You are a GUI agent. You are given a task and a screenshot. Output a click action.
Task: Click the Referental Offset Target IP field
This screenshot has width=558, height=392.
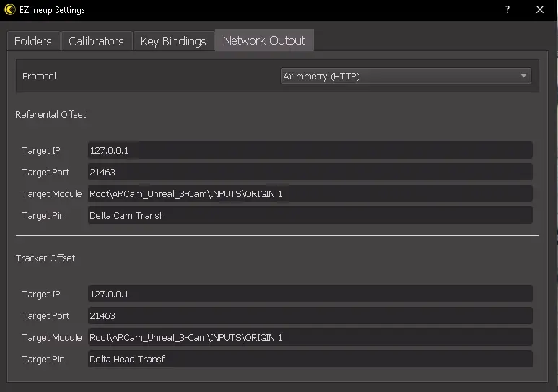310,151
